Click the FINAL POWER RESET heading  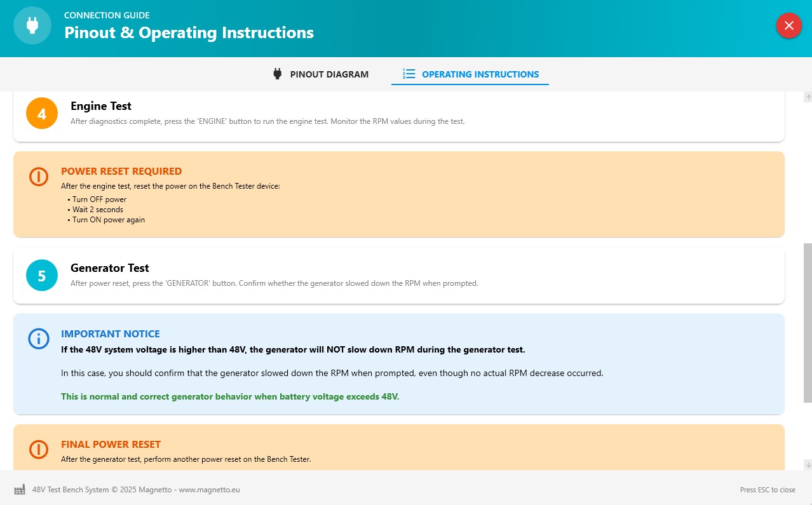click(111, 445)
